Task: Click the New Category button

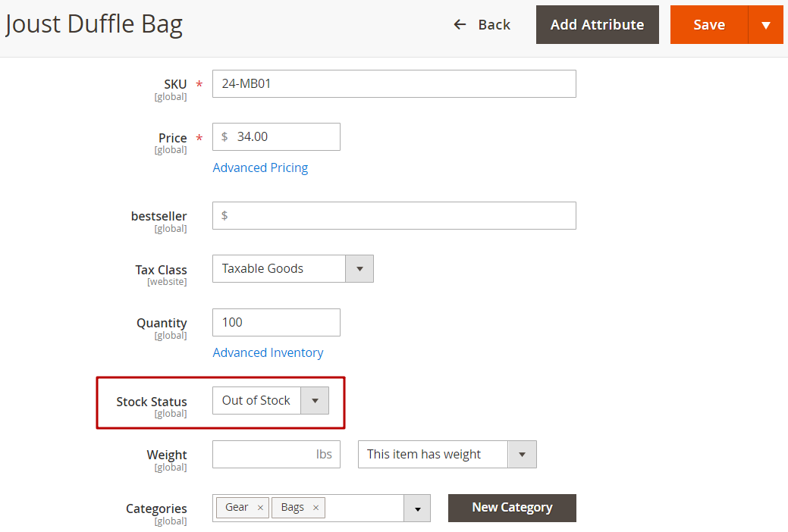Action: coord(512,508)
